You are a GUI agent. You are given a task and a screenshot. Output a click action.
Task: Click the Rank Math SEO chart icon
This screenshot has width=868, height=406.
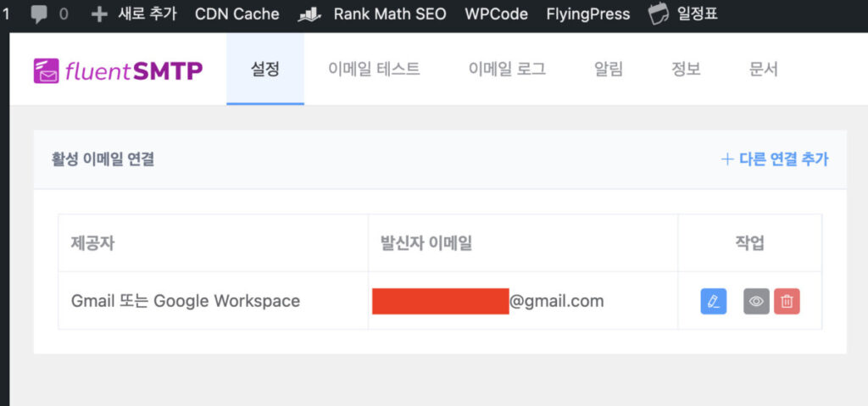[x=310, y=15]
